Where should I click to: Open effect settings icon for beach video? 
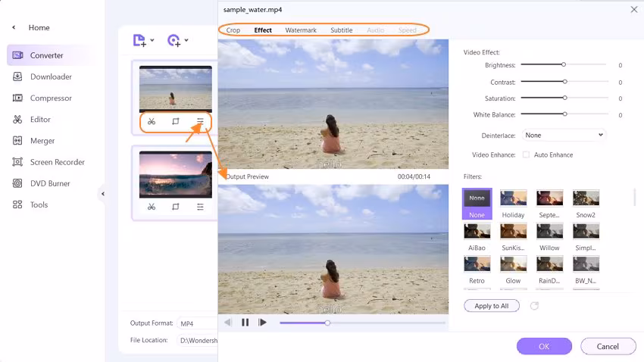[200, 121]
